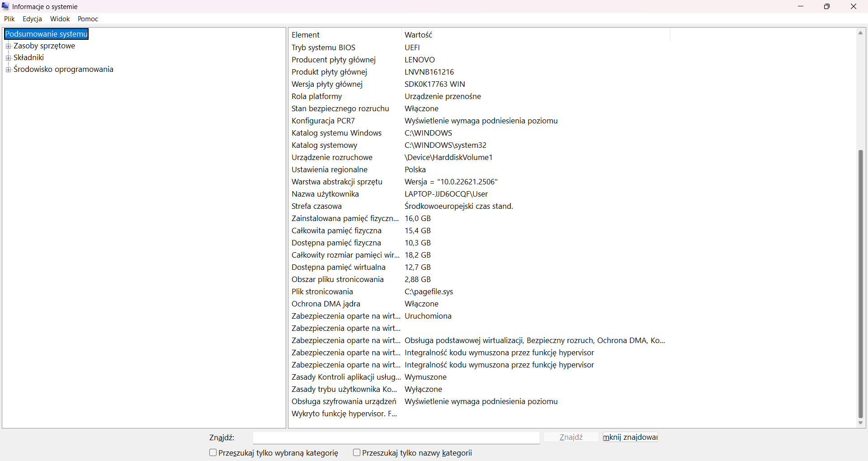
Task: Expand the Składniki node
Action: coord(8,58)
